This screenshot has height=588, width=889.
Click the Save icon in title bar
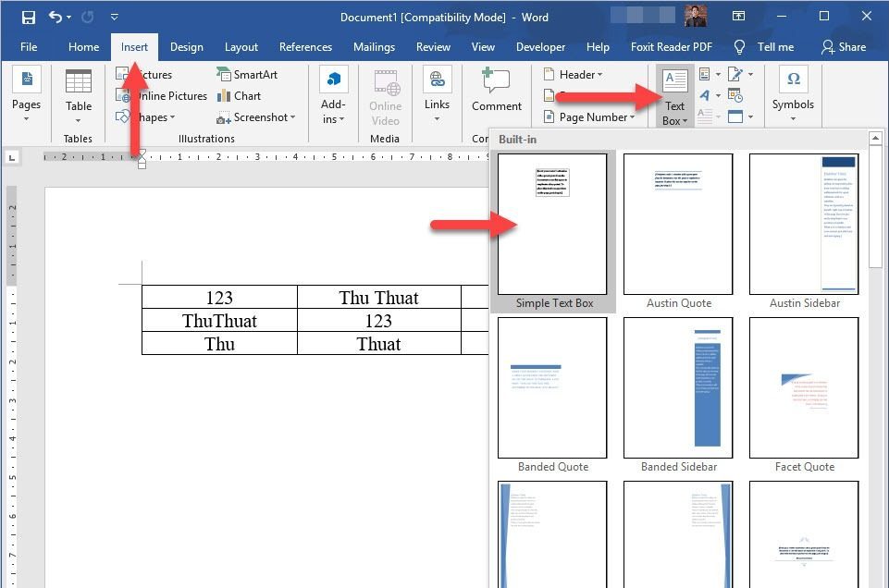28,17
